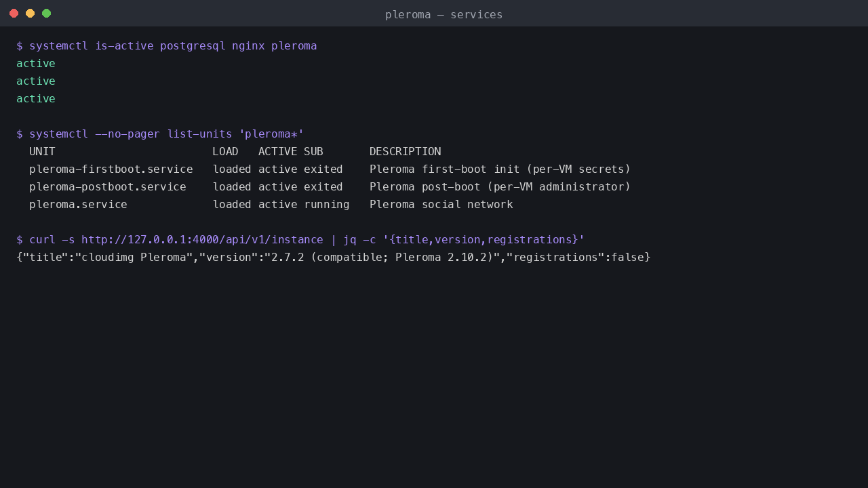Click the LOAD column header
This screenshot has width=868, height=488.
[x=225, y=152]
